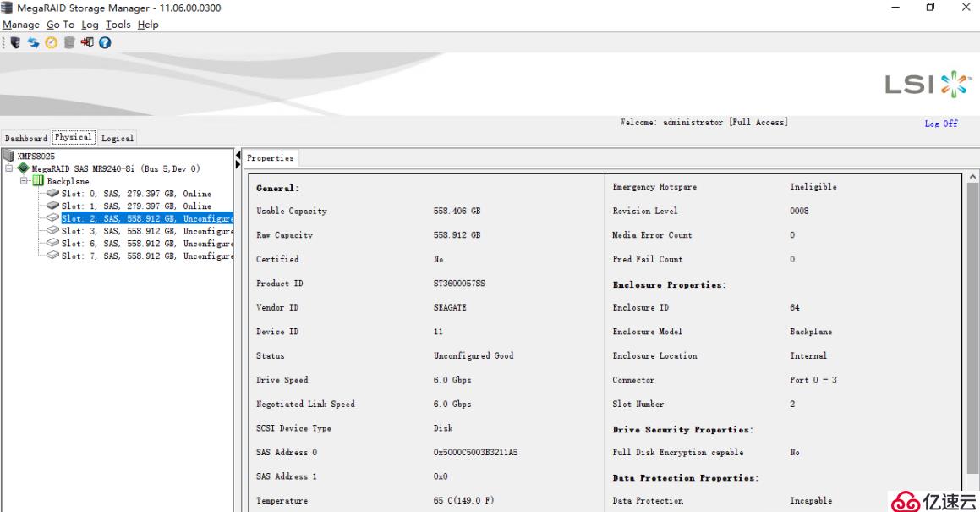Expand tree pane with right splitter arrow
This screenshot has height=512, width=980.
[238, 165]
